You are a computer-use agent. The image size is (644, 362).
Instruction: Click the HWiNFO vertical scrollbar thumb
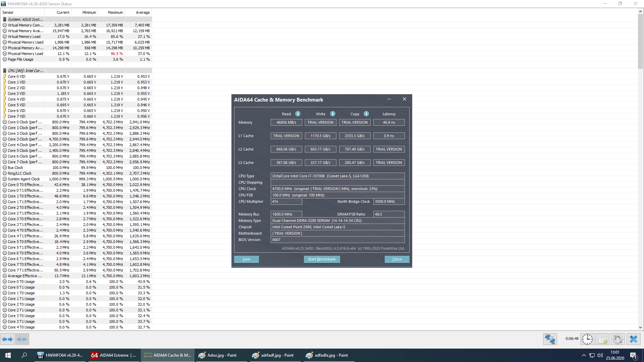tap(641, 41)
